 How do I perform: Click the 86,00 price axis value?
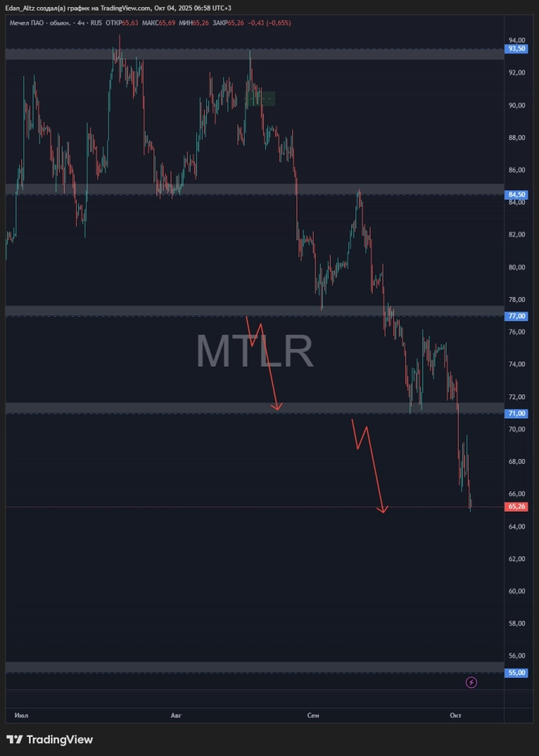517,170
